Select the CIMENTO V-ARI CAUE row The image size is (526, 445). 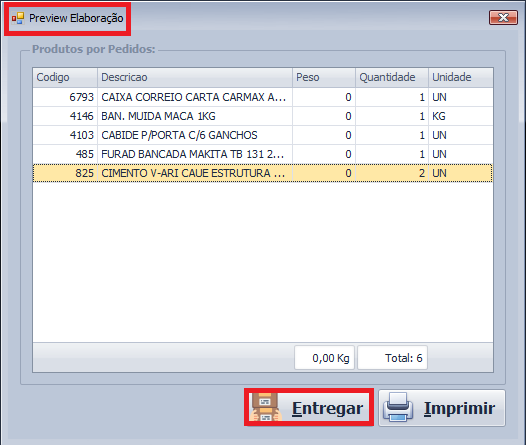coord(263,173)
